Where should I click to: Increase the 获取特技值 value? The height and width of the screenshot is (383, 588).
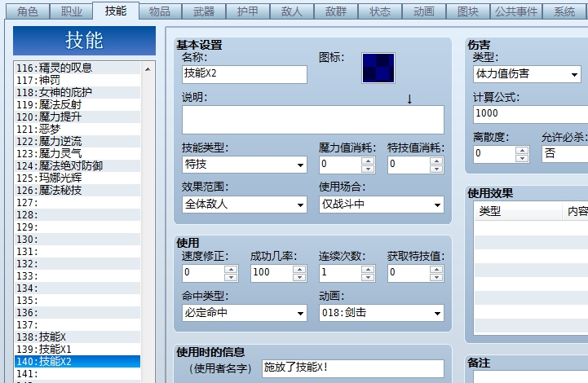point(436,269)
